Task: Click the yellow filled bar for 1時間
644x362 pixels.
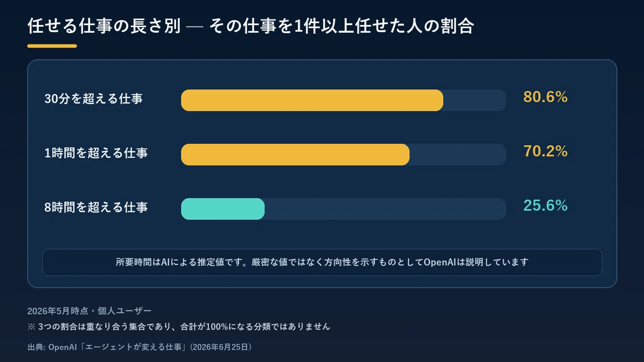Action: 295,154
